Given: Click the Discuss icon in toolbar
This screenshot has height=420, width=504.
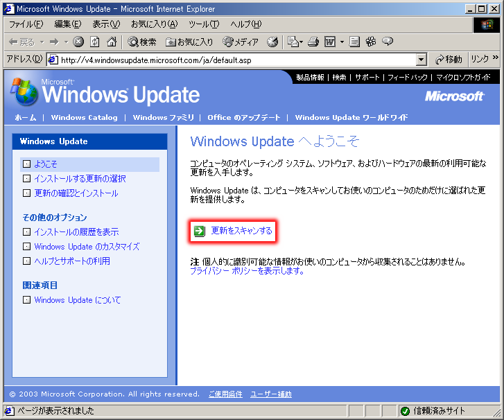Looking at the screenshot, I should click(x=354, y=42).
